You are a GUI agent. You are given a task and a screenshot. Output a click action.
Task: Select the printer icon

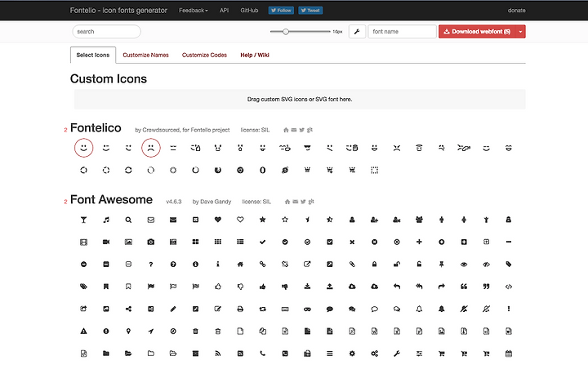pos(240,309)
